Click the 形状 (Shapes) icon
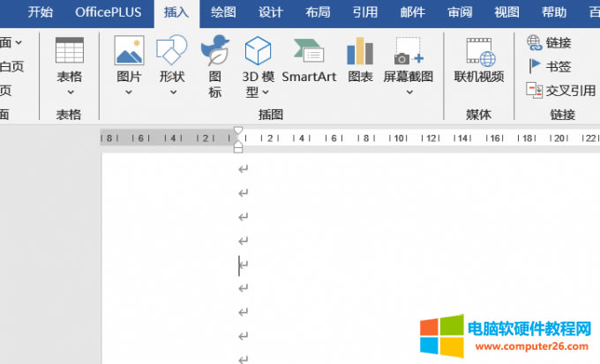Image resolution: width=600 pixels, height=364 pixels. 171,51
